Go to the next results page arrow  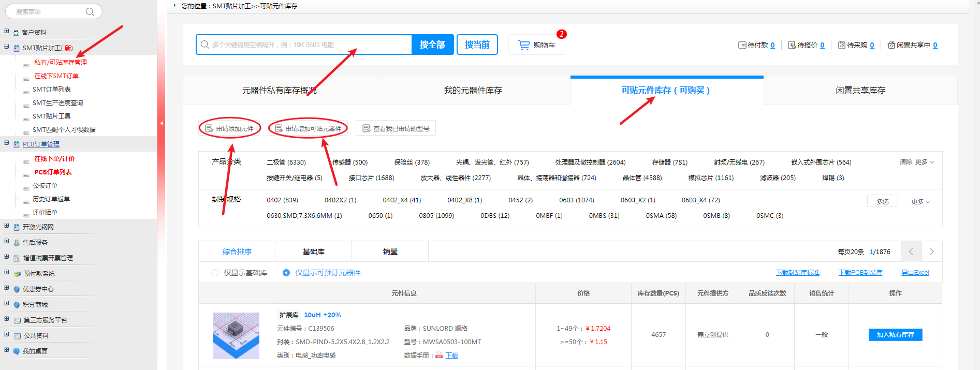tap(931, 251)
